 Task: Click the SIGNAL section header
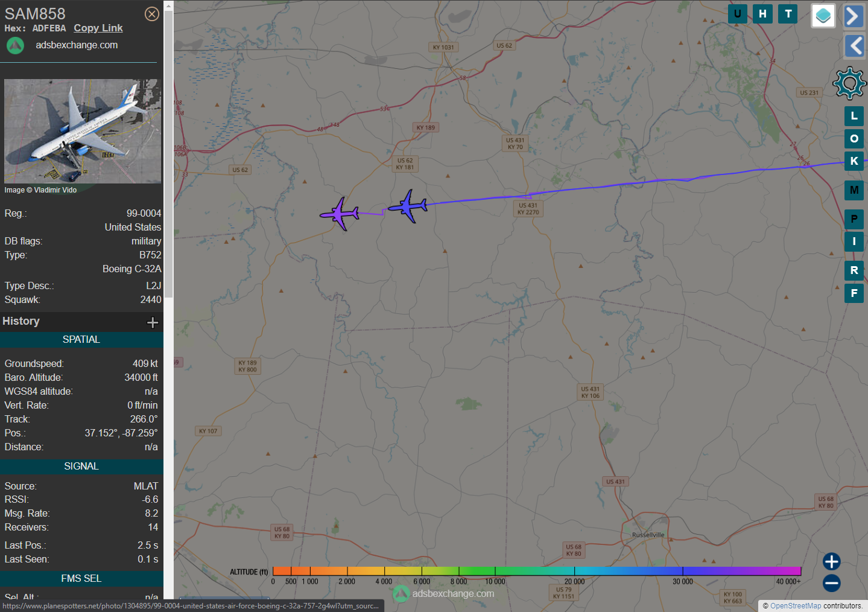(x=81, y=467)
